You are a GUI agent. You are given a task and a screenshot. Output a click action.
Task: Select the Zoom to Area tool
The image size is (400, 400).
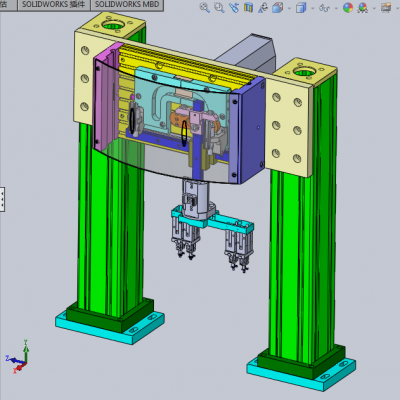tap(219, 7)
